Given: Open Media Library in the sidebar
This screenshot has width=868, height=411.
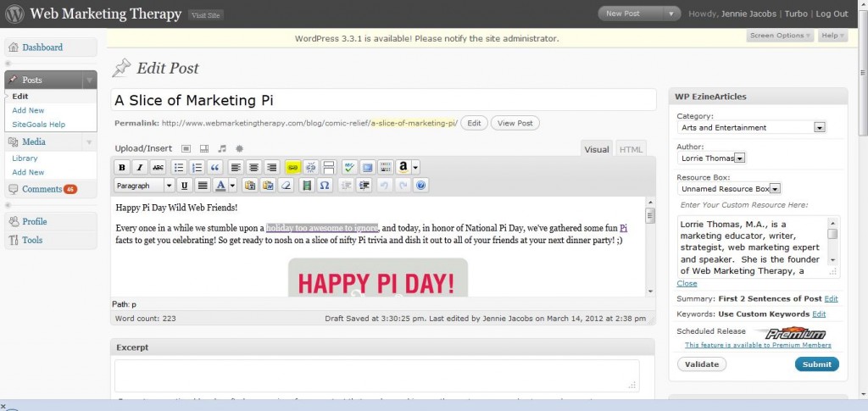Looking at the screenshot, I should point(25,158).
